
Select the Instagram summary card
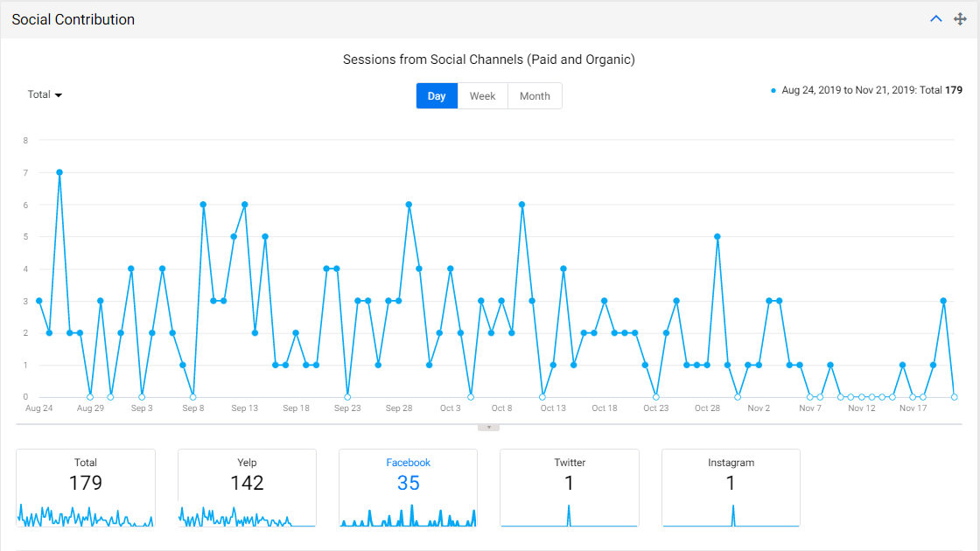coord(731,488)
